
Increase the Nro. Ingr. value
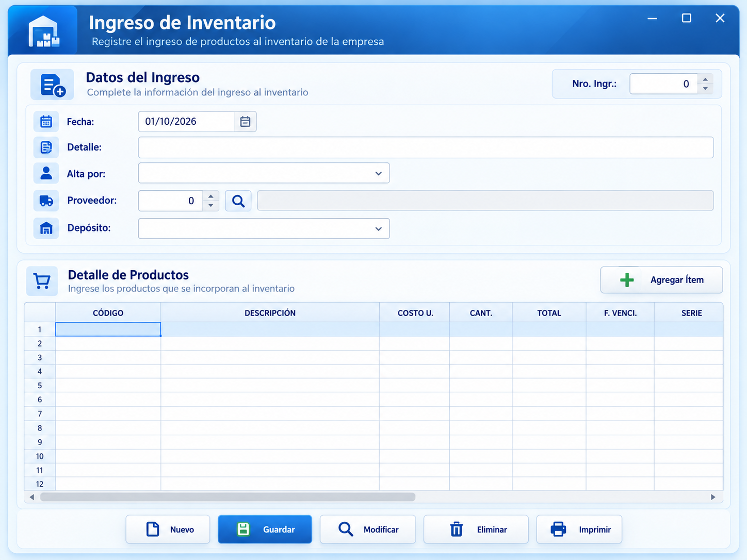(x=705, y=79)
